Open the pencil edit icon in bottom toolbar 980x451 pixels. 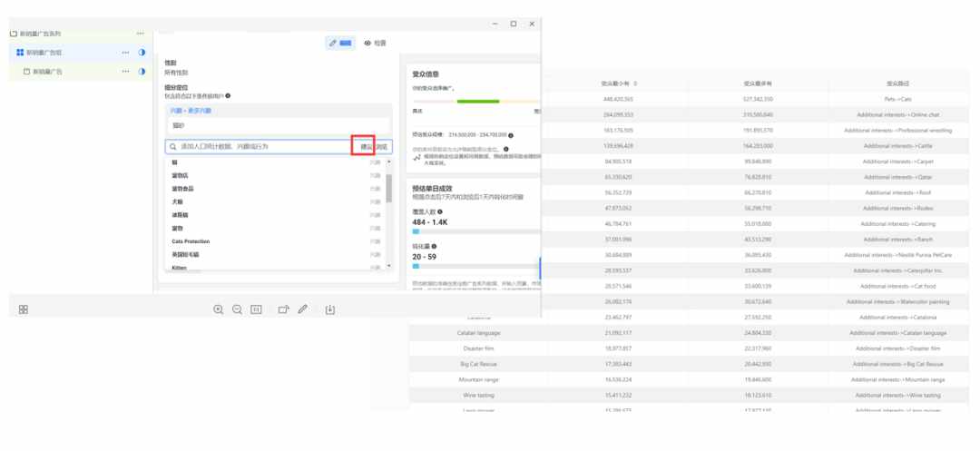(302, 309)
